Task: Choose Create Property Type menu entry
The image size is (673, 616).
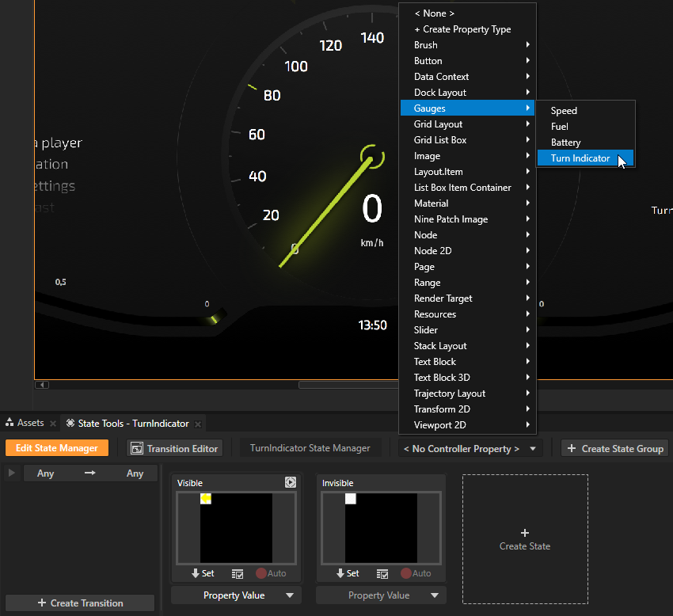Action: coord(462,29)
